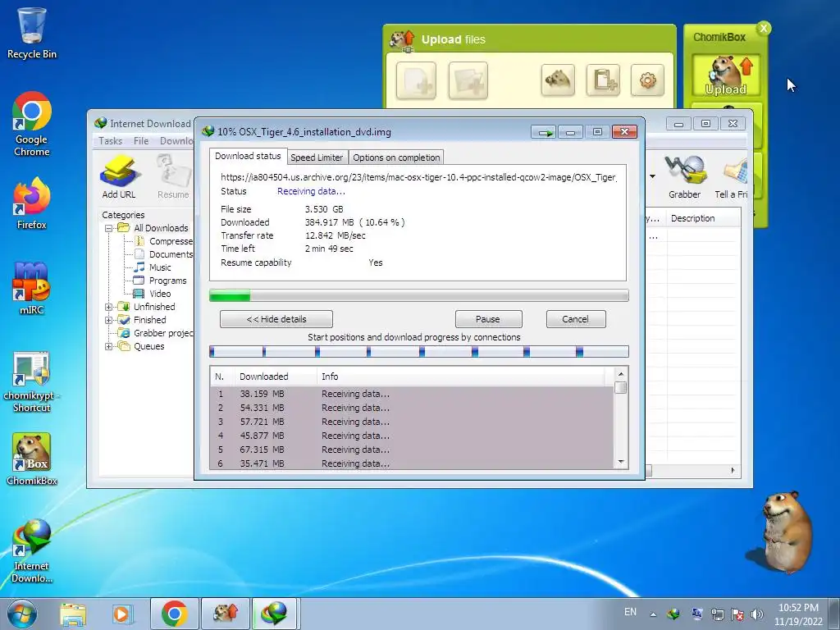
Task: Open gear settings in Upload files panel
Action: [x=648, y=80]
